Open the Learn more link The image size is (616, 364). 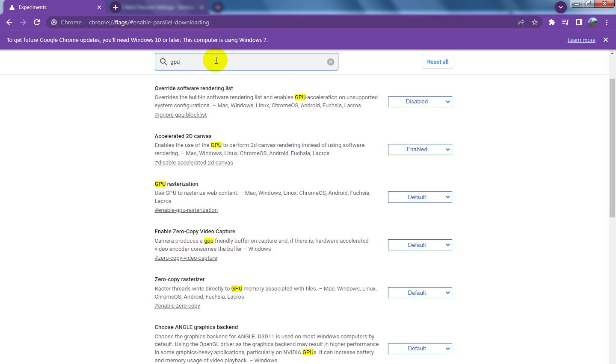[581, 40]
